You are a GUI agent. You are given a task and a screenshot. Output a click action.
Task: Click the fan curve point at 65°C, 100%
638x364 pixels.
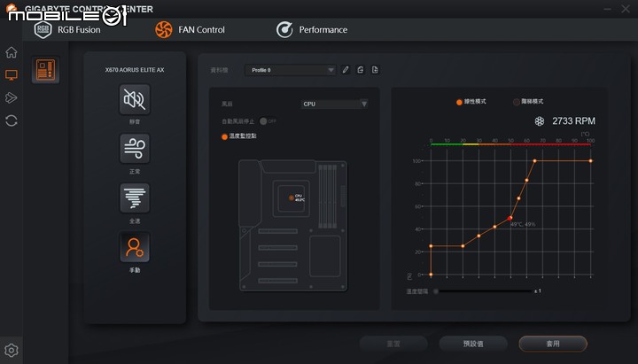[534, 161]
